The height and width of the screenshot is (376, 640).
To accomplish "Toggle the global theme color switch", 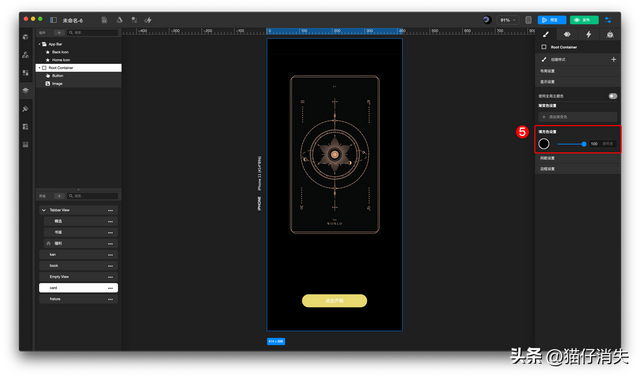I will (612, 96).
